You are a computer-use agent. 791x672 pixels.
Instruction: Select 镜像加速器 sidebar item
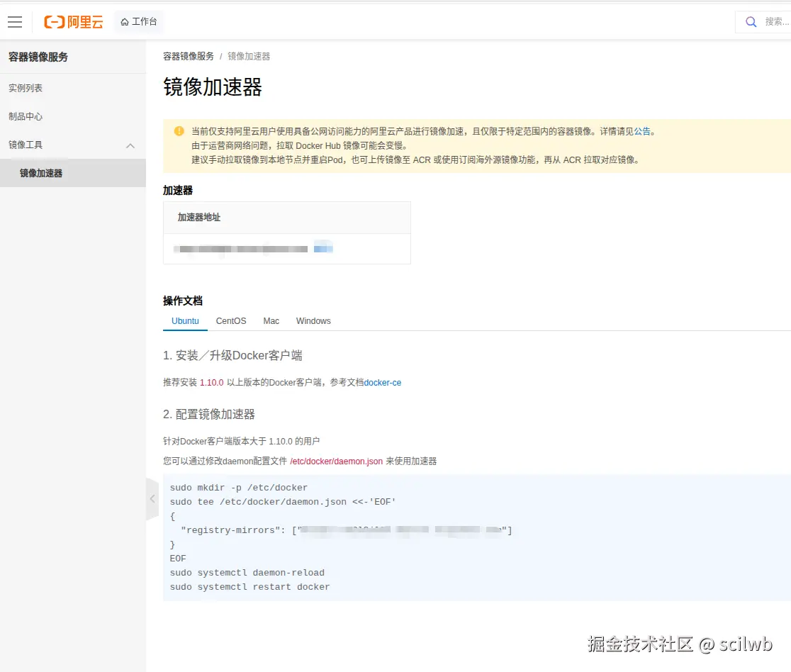(x=72, y=173)
